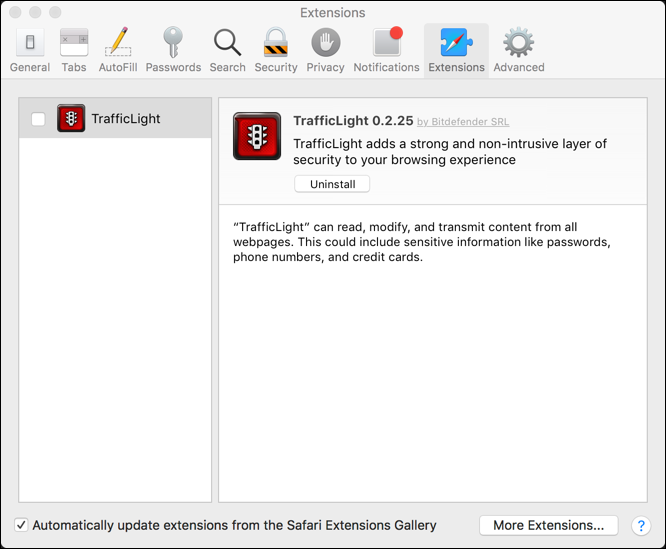Open the Advanced gear pane
The width and height of the screenshot is (666, 549).
(519, 51)
